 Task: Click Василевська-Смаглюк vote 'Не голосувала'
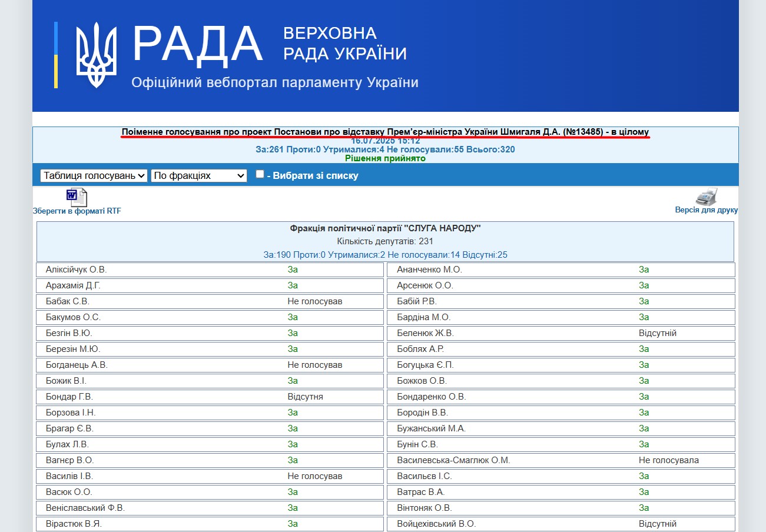(x=669, y=460)
